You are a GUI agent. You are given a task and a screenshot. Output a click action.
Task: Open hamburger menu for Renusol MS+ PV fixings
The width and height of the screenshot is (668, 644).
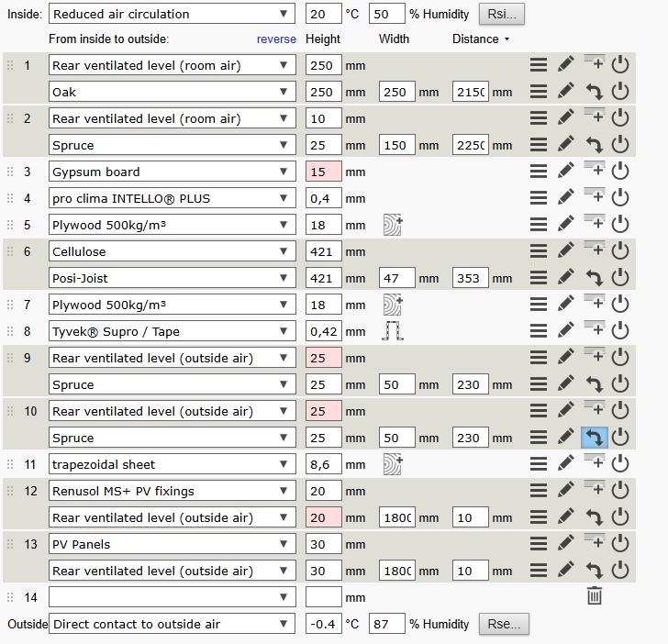pos(539,491)
